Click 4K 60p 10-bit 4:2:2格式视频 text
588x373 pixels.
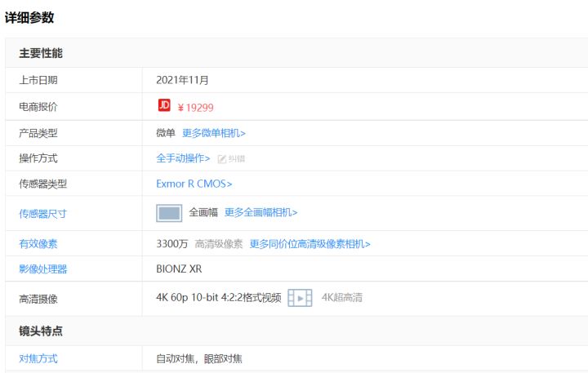219,298
